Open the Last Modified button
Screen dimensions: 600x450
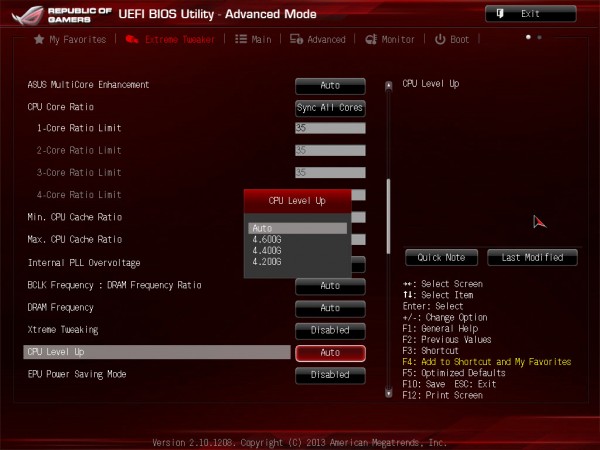(532, 258)
